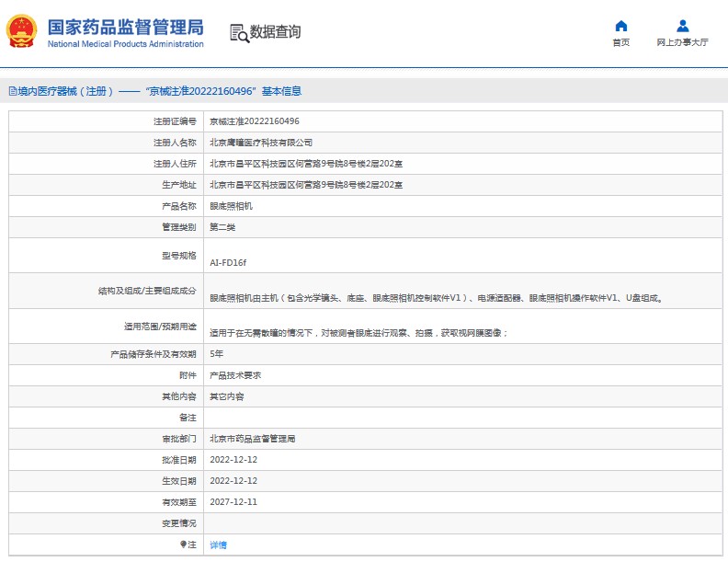
Task: Click the lightbulb icon beside 注
Action: click(x=184, y=545)
